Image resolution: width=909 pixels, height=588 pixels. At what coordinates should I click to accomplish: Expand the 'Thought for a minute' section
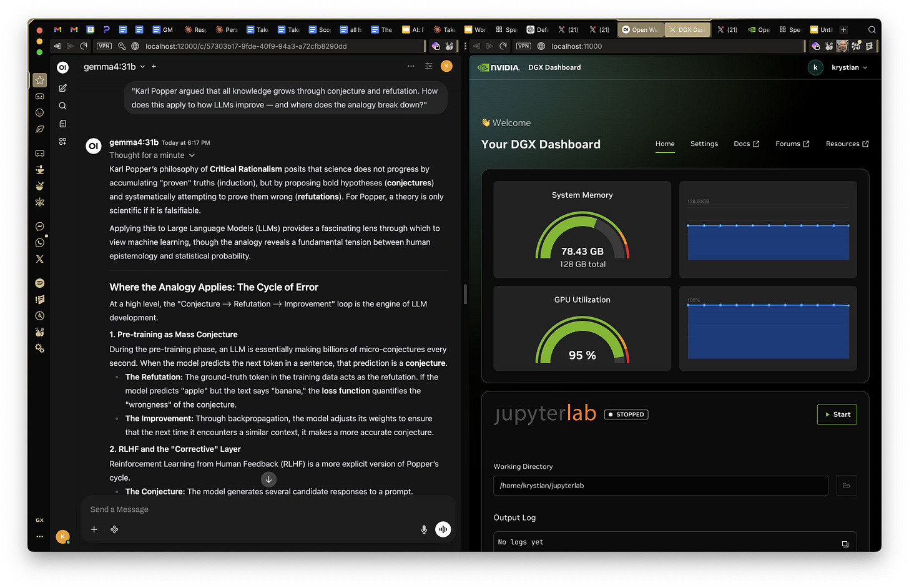pos(152,155)
